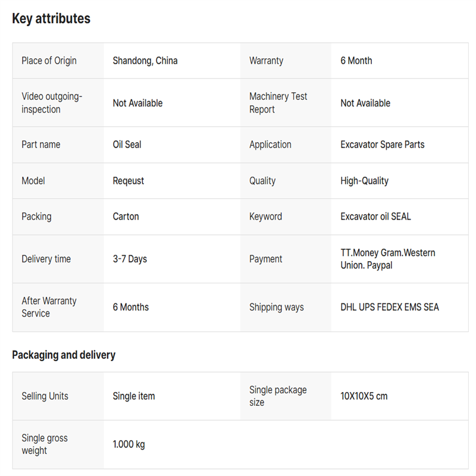Select the Reqeust model value
Image resolution: width=476 pixels, height=476 pixels.
tap(129, 181)
